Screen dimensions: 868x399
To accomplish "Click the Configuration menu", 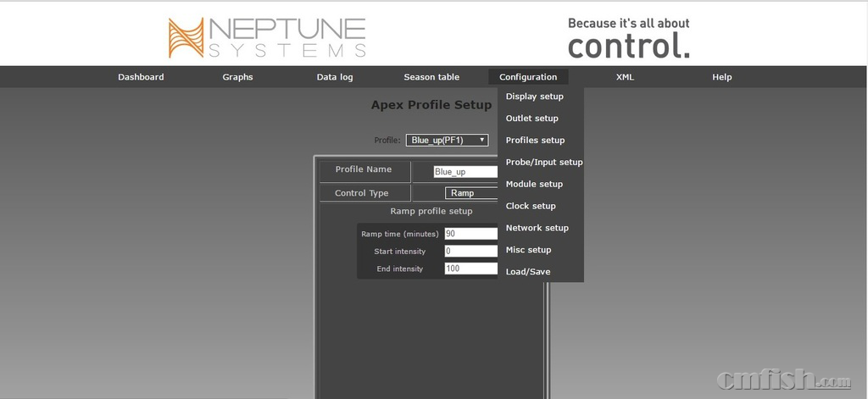I will pos(528,77).
